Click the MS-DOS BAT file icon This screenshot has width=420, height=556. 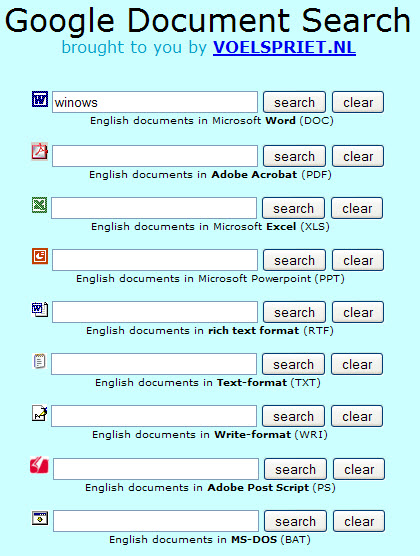(40, 518)
